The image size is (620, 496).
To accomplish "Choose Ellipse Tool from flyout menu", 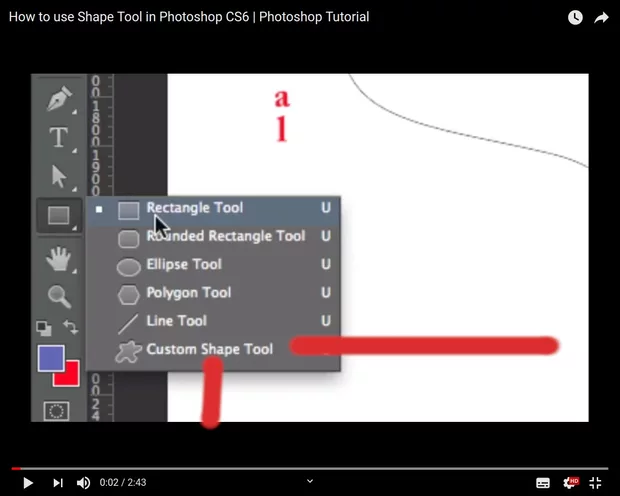I will click(214, 265).
